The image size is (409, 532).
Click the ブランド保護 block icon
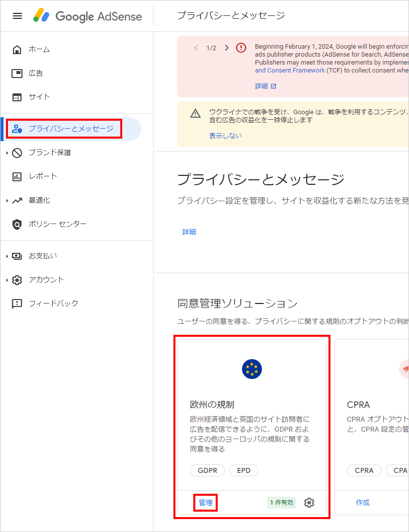17,153
